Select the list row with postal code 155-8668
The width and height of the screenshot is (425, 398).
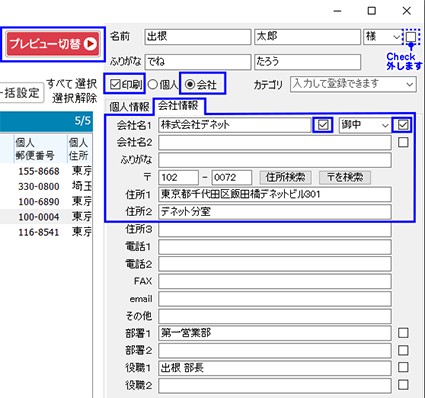click(46, 171)
